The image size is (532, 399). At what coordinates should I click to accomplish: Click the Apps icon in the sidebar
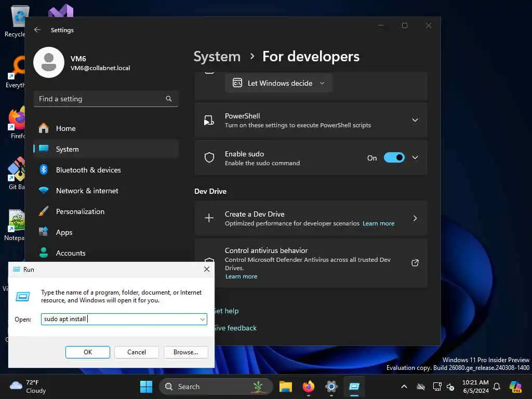pyautogui.click(x=44, y=232)
